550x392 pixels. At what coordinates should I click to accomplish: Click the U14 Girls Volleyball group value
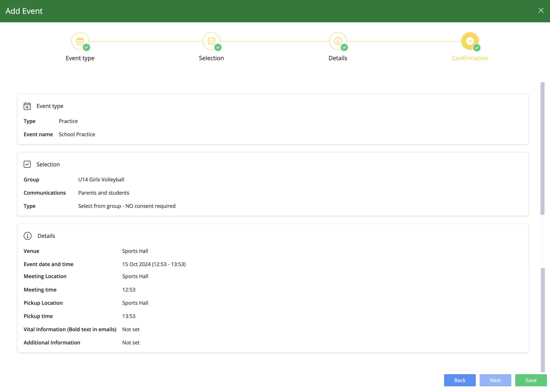[101, 180]
